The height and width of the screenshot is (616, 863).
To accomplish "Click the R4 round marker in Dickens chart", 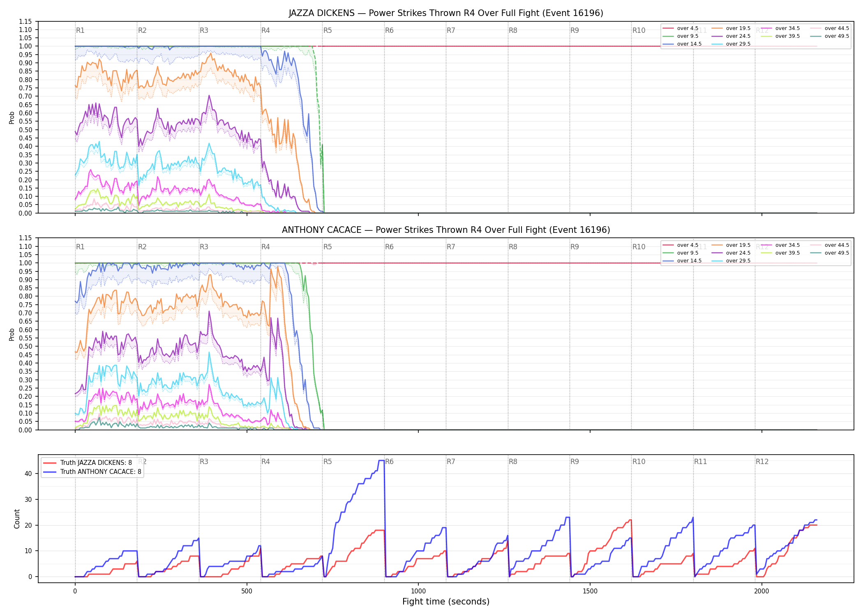I will tap(265, 30).
